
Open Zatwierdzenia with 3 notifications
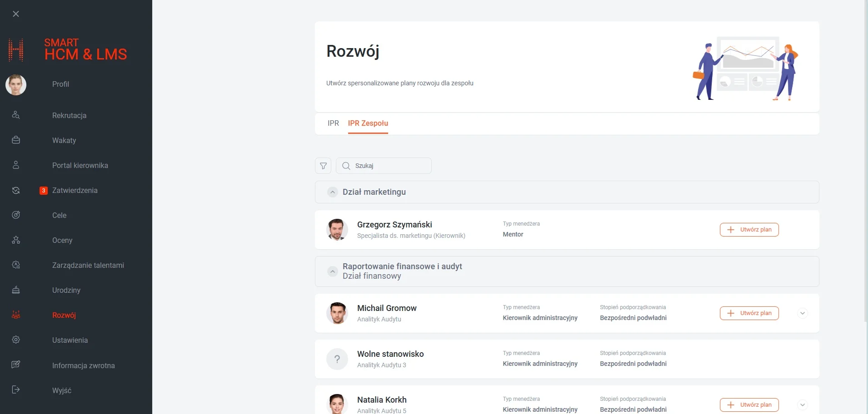click(x=75, y=191)
